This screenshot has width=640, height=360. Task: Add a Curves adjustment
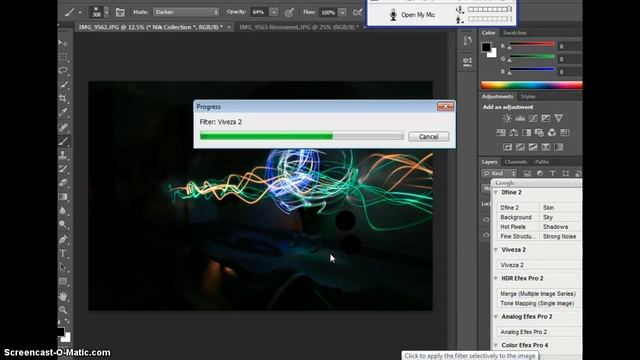coord(533,118)
